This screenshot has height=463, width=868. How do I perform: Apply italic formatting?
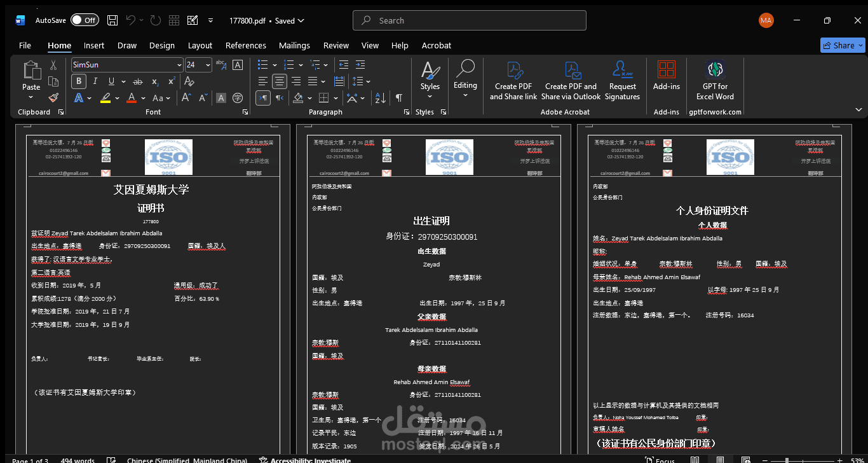[95, 81]
